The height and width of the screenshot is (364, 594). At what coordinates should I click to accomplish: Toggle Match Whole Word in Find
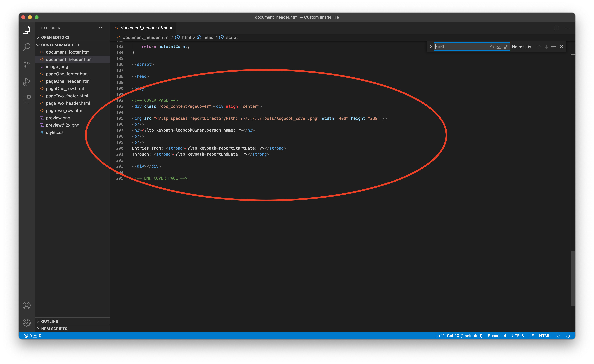(499, 47)
